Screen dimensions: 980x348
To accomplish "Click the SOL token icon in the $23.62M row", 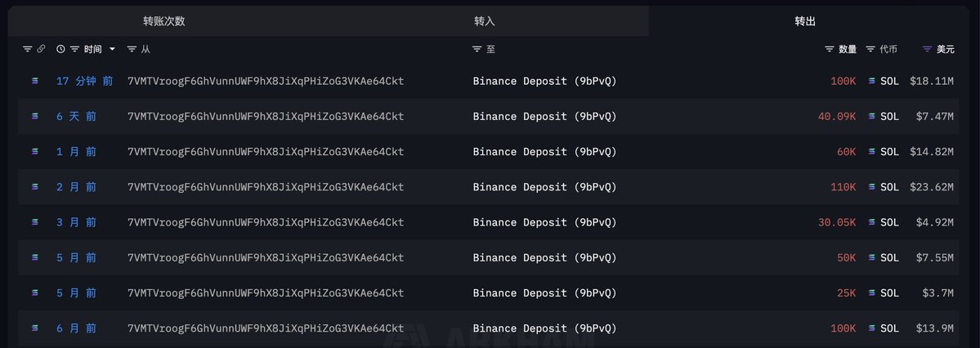I will 871,187.
